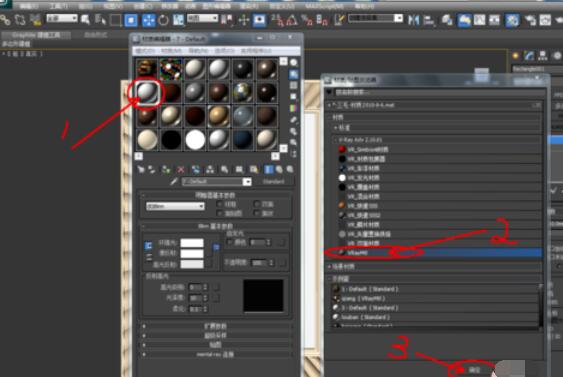Toggle Angle Snap on main toolbar
563x377 pixels.
click(x=292, y=20)
